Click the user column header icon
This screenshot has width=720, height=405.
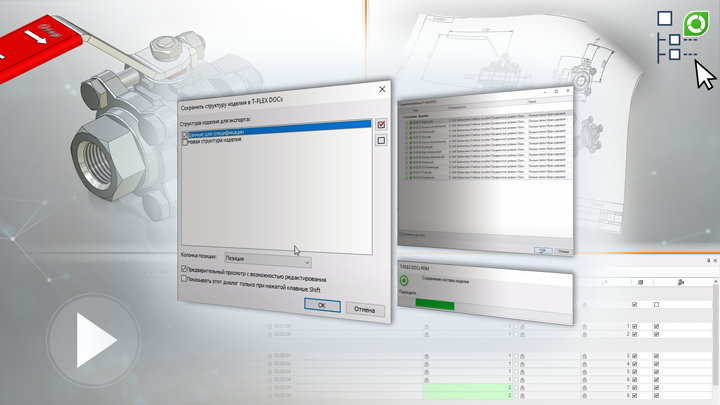pyautogui.click(x=680, y=285)
